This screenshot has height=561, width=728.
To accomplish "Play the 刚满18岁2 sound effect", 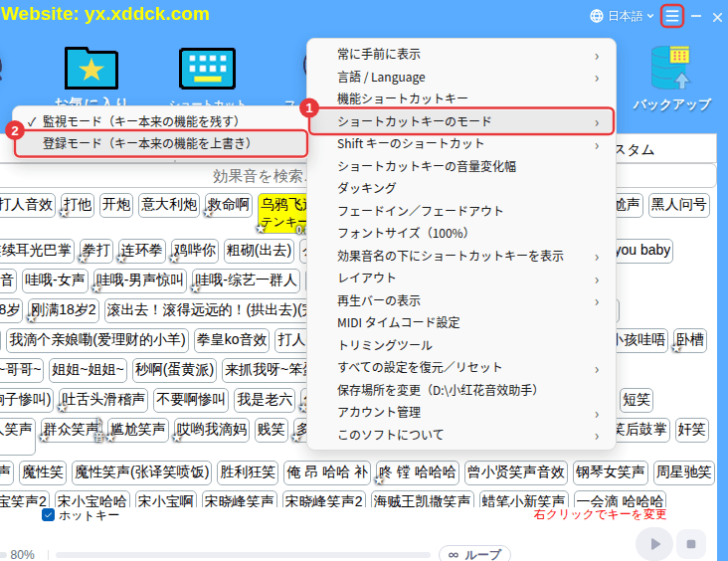I will click(x=63, y=310).
